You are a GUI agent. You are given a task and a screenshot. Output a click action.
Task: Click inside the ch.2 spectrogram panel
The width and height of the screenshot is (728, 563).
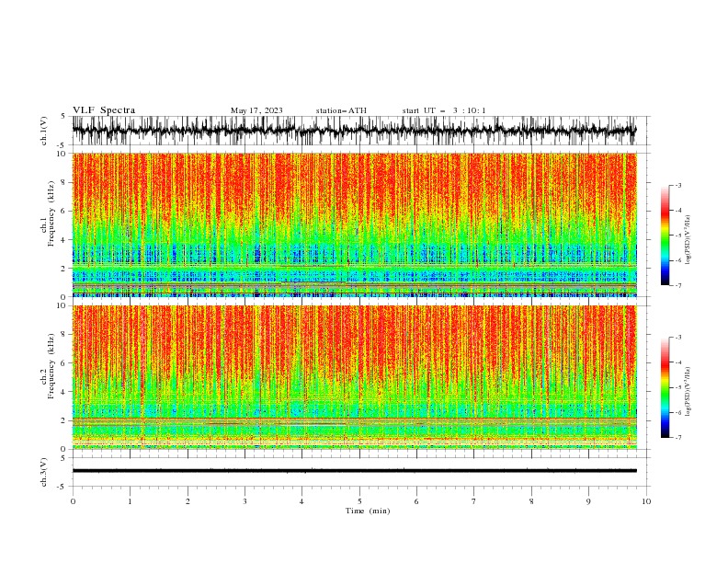354,377
